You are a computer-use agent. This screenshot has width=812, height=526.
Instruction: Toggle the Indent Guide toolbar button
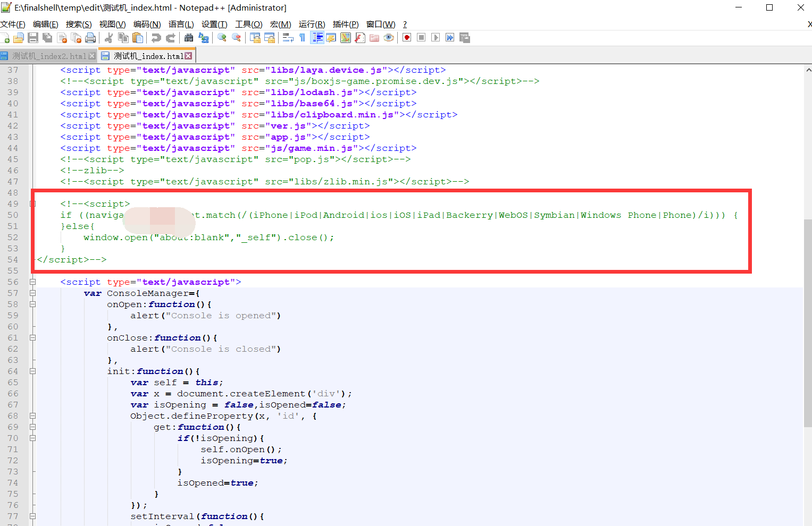(317, 38)
